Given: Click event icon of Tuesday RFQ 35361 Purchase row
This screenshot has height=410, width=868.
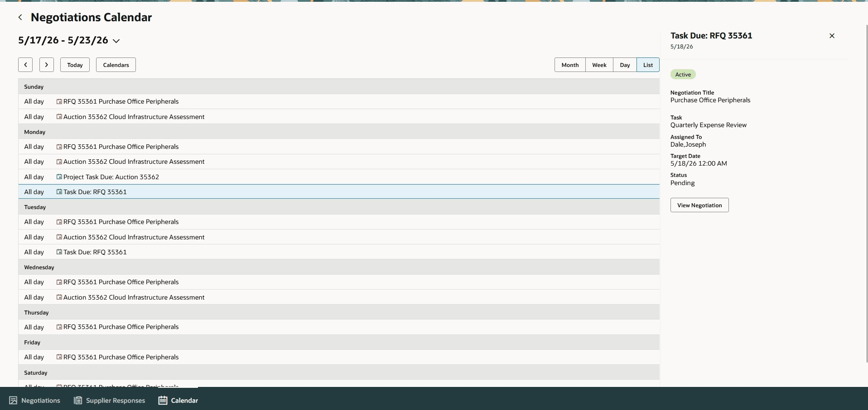Looking at the screenshot, I should click(x=59, y=222).
